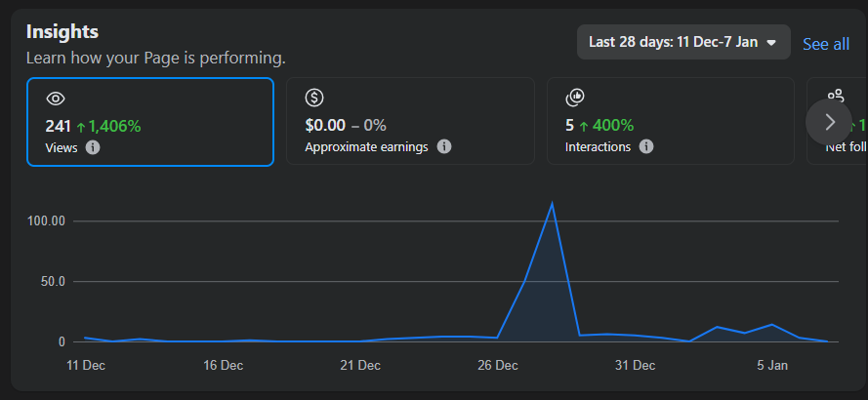
Task: Click the 400% interactions increase value
Action: pyautogui.click(x=606, y=125)
